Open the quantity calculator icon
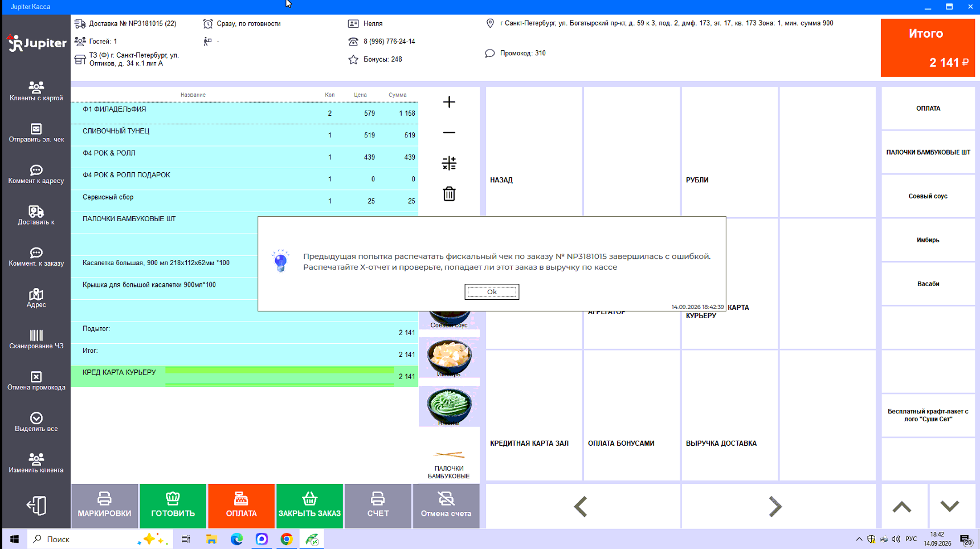Screen dimensions: 980x549 point(449,163)
